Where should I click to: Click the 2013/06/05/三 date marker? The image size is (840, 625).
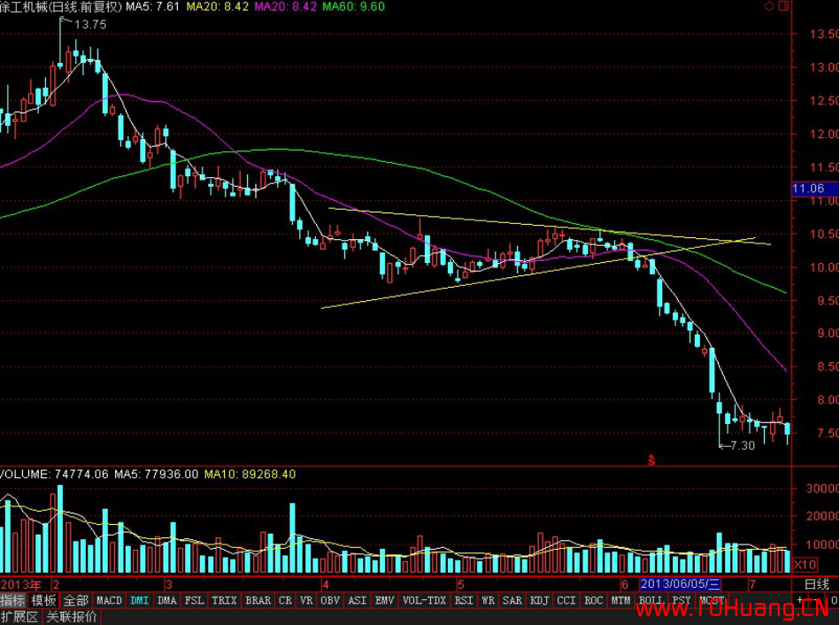(x=681, y=584)
